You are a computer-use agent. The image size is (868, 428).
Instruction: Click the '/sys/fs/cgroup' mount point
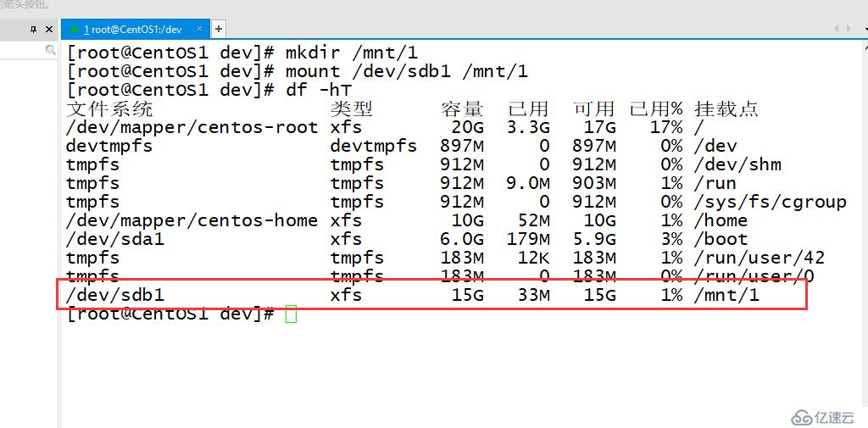(771, 202)
